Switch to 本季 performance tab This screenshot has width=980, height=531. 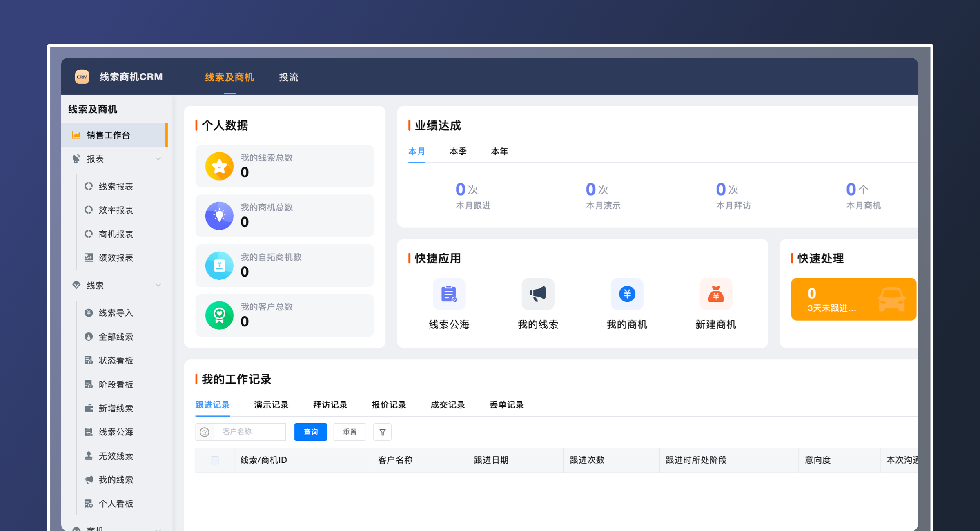(x=458, y=151)
